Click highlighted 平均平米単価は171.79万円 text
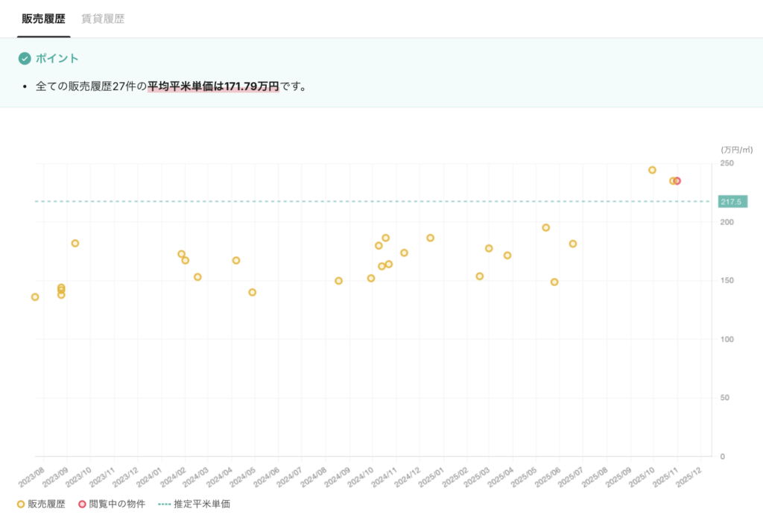Screen dimensions: 763x532 coord(213,86)
